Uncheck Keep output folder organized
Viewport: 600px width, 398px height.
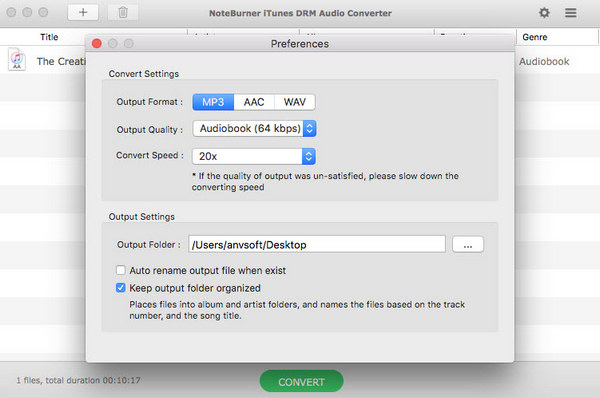point(121,288)
